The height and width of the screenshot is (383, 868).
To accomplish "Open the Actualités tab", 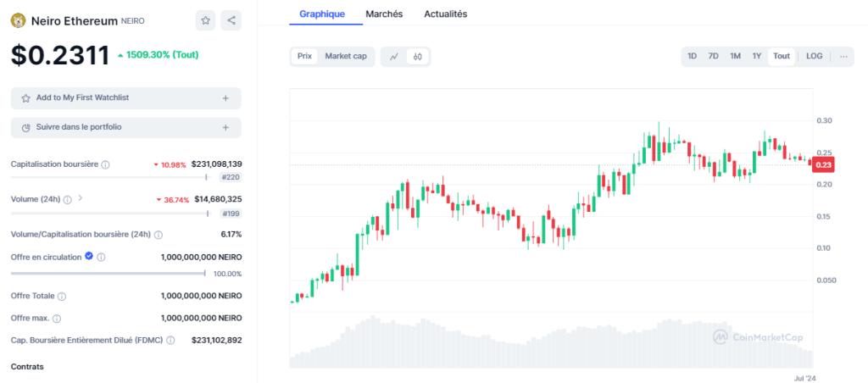I will (445, 14).
